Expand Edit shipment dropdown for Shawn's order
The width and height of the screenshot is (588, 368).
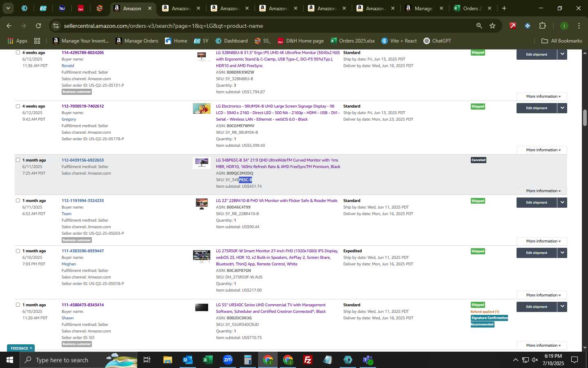coord(562,307)
